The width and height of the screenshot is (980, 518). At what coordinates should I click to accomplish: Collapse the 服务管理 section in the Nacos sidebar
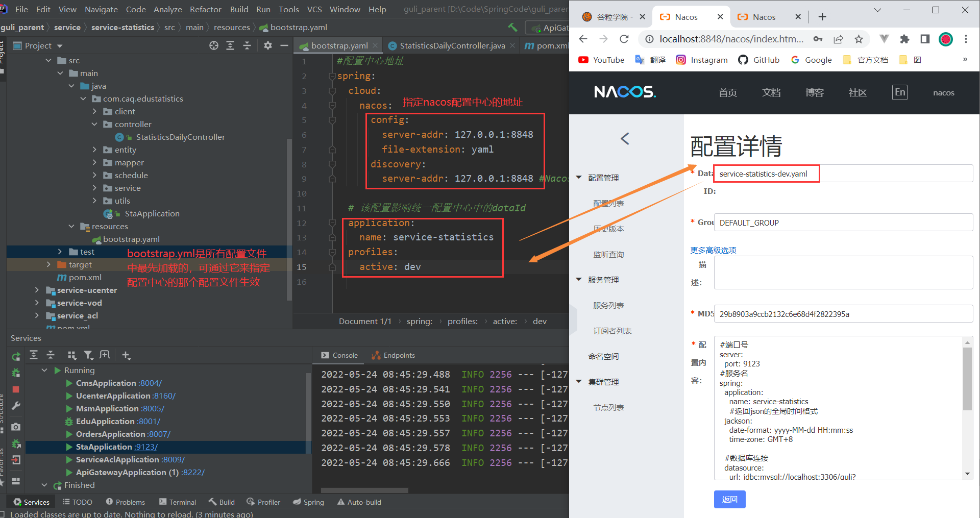pos(579,280)
